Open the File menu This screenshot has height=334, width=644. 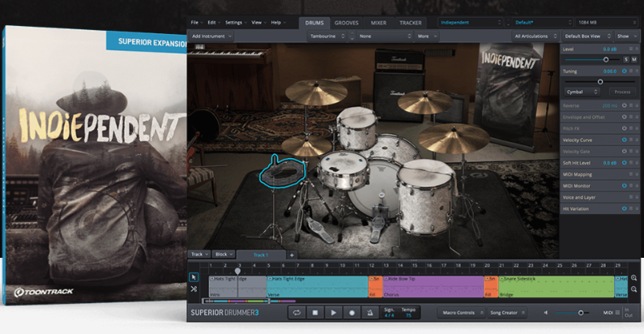coord(196,23)
